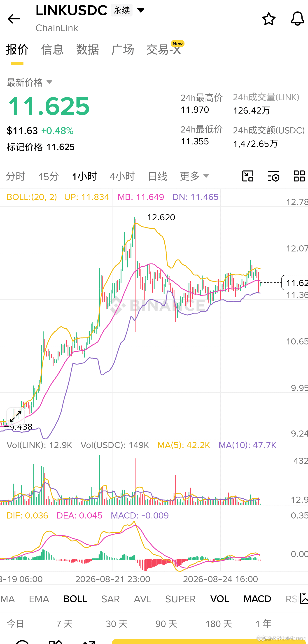Toggle the VOL sub-indicator

point(219,599)
